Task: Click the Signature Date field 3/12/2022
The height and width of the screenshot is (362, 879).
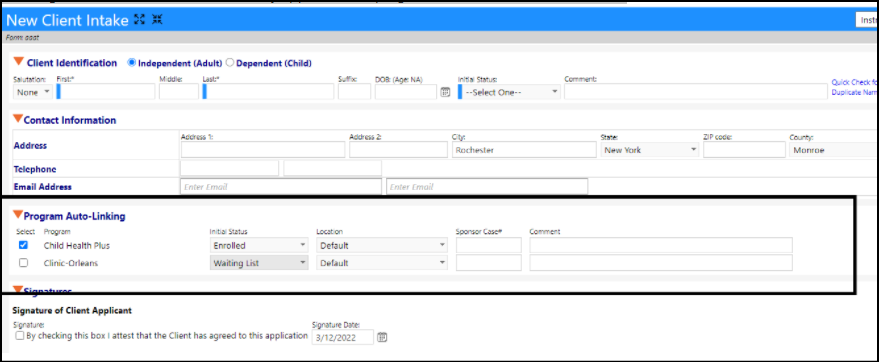Action: (x=343, y=337)
